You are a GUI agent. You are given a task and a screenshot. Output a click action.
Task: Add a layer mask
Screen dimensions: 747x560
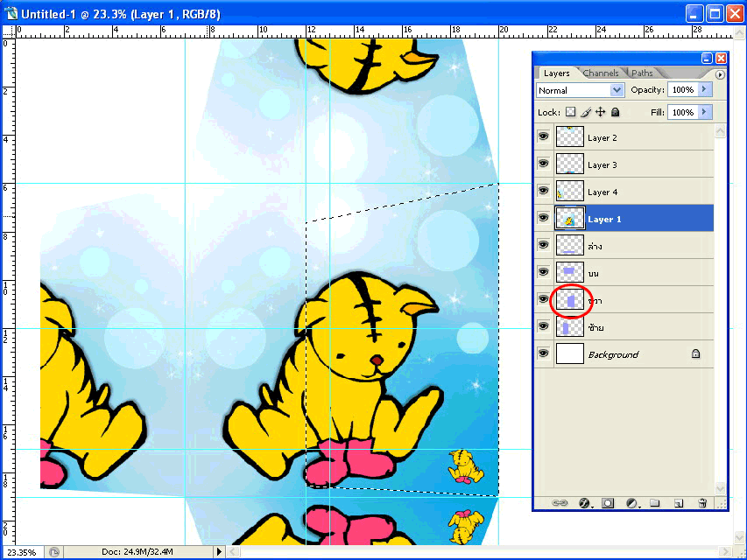pos(608,503)
